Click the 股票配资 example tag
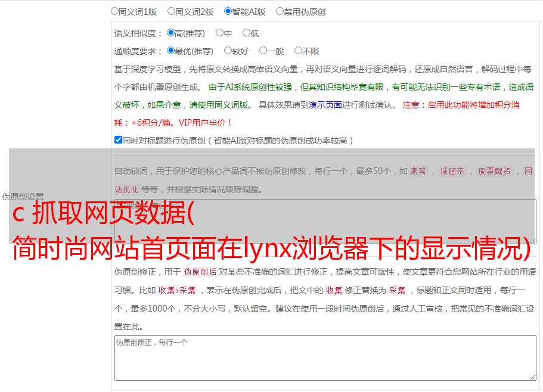The width and height of the screenshot is (543, 392). (495, 171)
